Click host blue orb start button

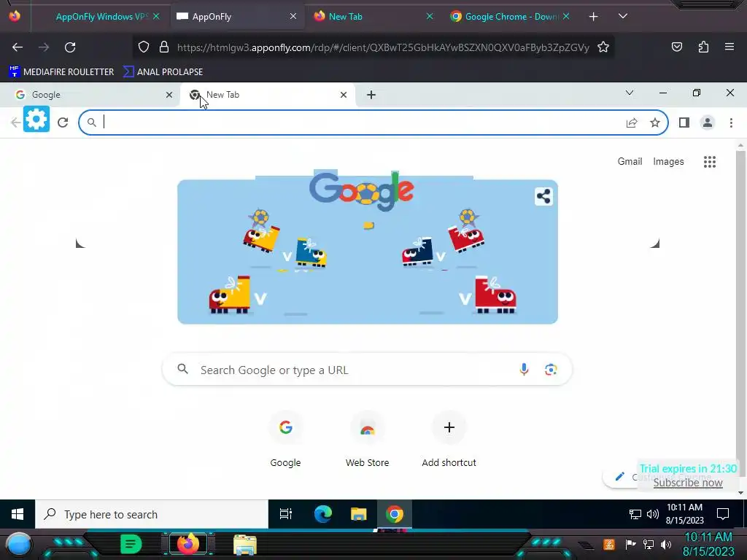tap(19, 545)
